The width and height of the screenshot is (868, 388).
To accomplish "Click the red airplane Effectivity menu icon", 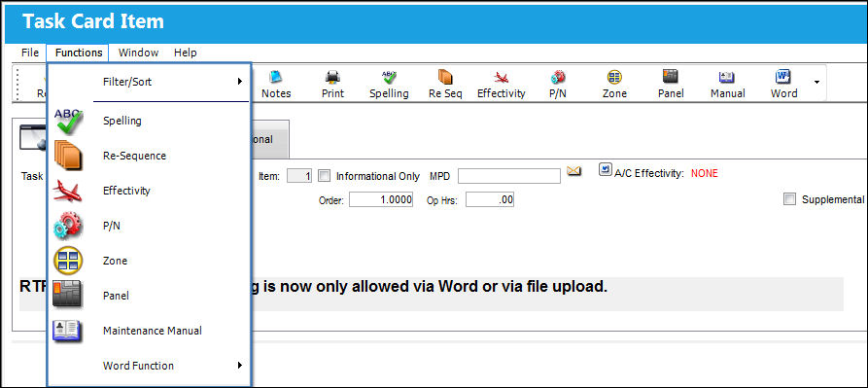I will pyautogui.click(x=67, y=191).
